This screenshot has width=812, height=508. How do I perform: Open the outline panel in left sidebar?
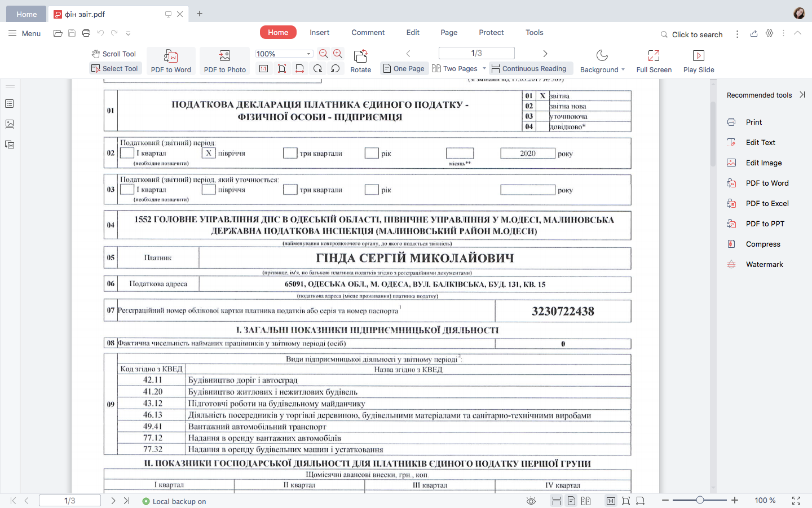tap(10, 104)
